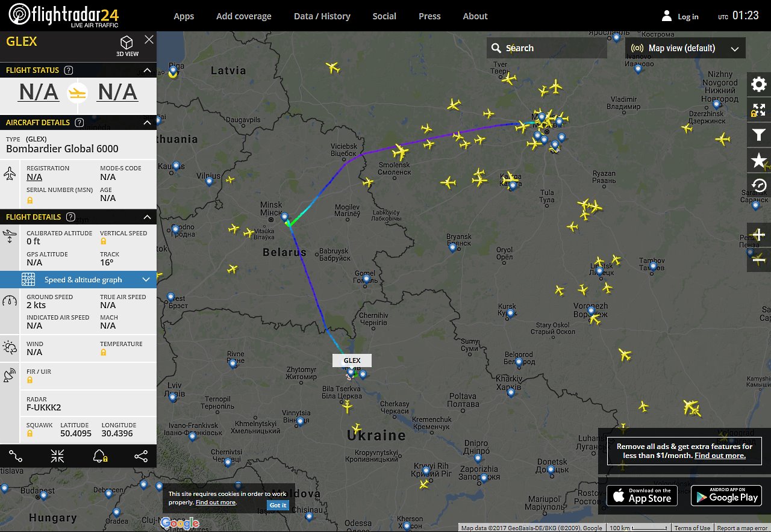Click the vertical speed lock icon
Viewport: 771px width, 532px height.
pos(103,241)
